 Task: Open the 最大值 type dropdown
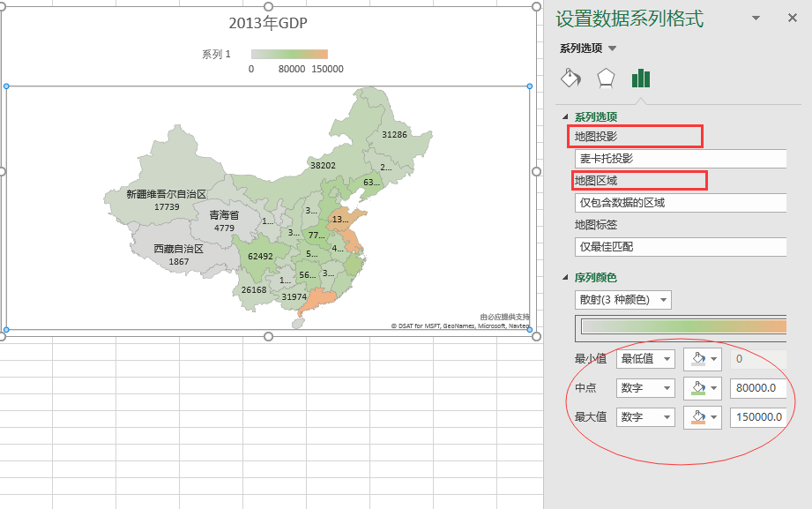tap(645, 416)
